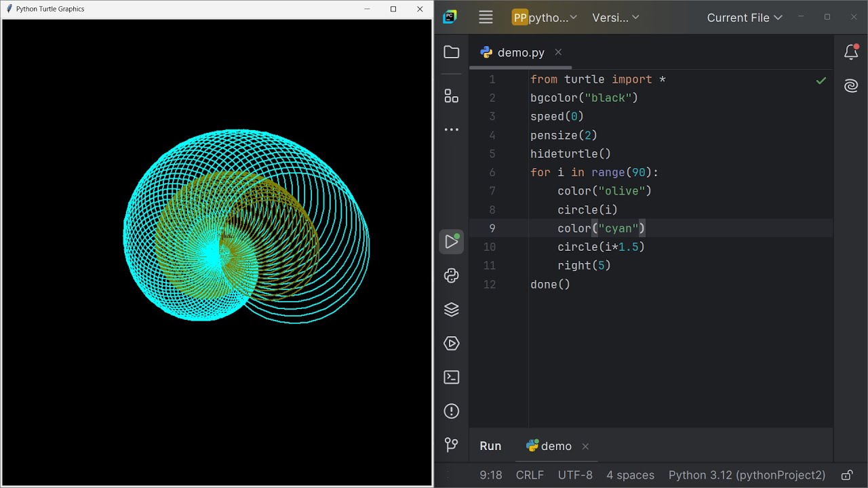Close the demo.py editor tab
The height and width of the screenshot is (488, 868).
pyautogui.click(x=558, y=52)
